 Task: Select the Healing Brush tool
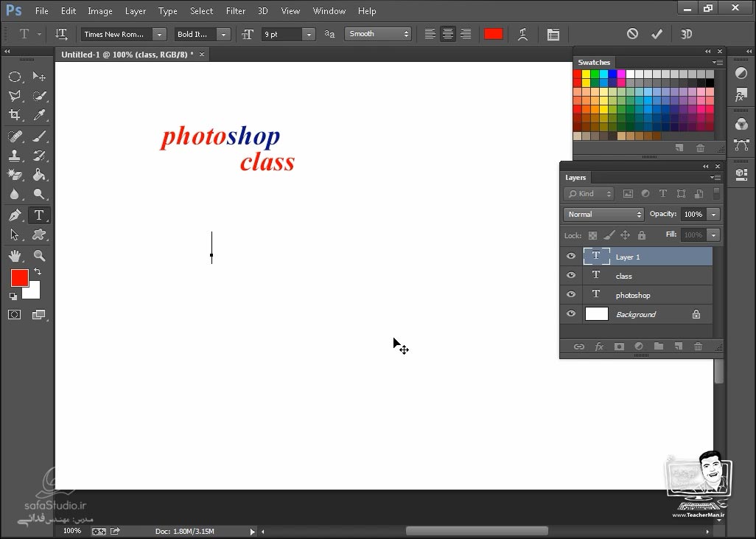coord(15,136)
